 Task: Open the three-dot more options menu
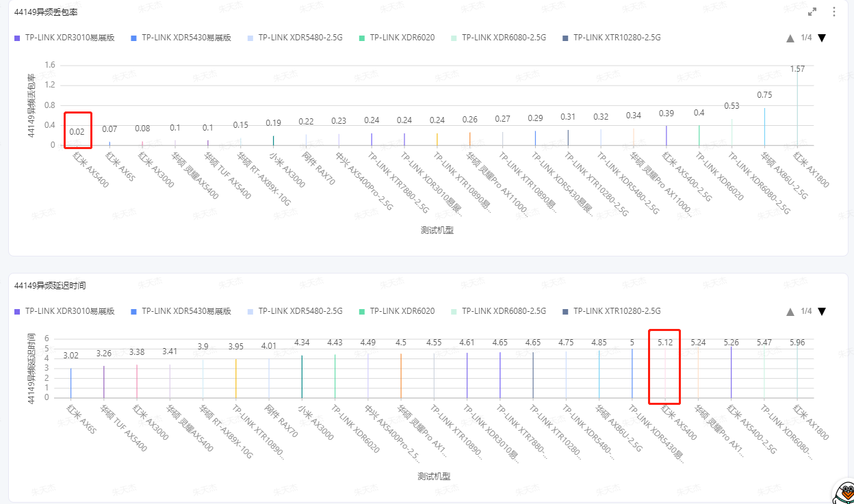pyautogui.click(x=834, y=12)
